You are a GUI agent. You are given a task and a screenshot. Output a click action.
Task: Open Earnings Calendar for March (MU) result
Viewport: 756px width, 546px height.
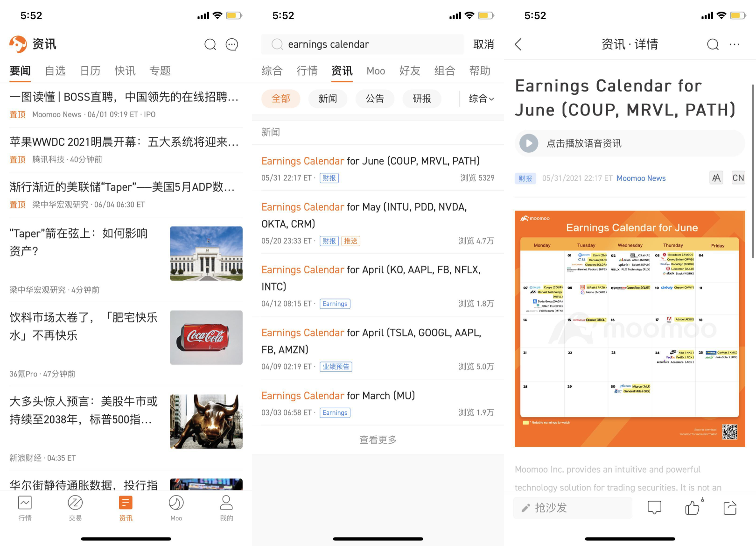coord(378,403)
